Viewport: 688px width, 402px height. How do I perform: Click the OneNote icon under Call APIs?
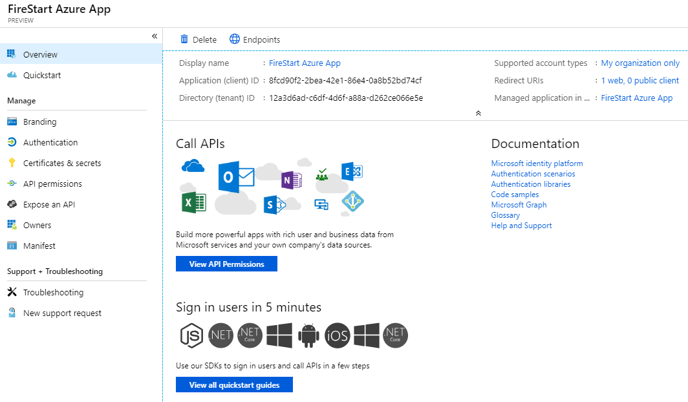click(291, 180)
